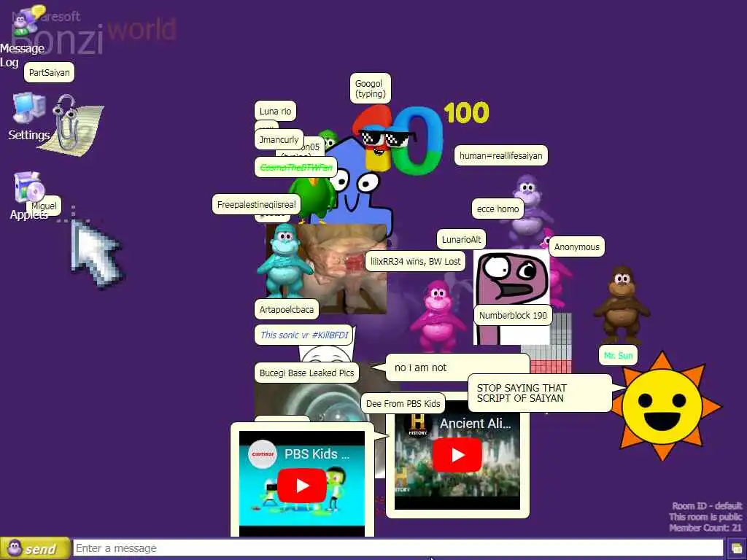This screenshot has width=747, height=560.
Task: Click the teal Bonzi character Artapoelcbaca
Action: 284,261
